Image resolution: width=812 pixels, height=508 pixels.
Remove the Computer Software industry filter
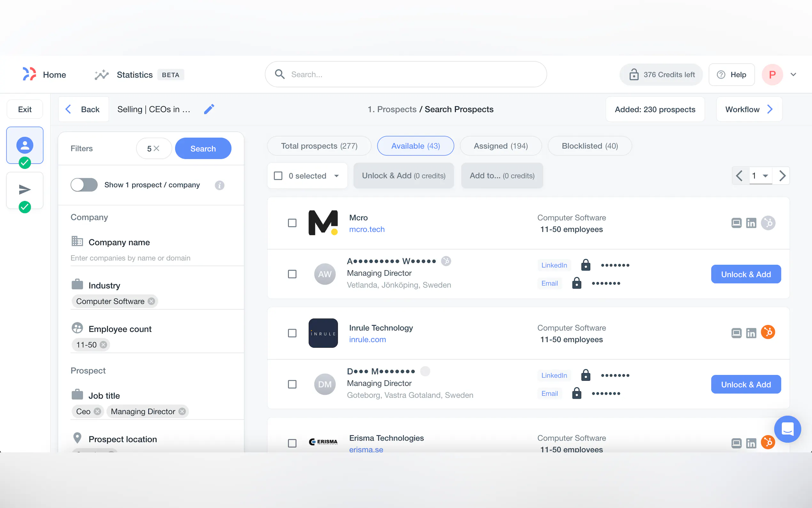tap(152, 301)
